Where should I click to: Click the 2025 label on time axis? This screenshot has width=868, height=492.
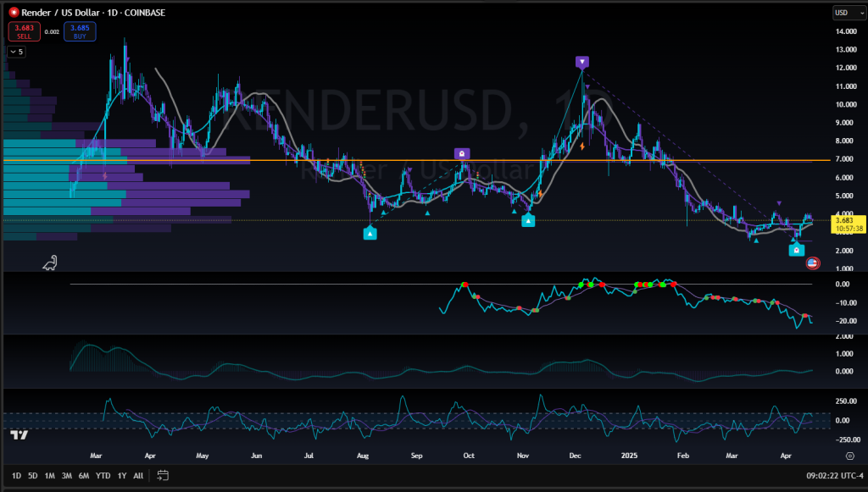tap(629, 456)
